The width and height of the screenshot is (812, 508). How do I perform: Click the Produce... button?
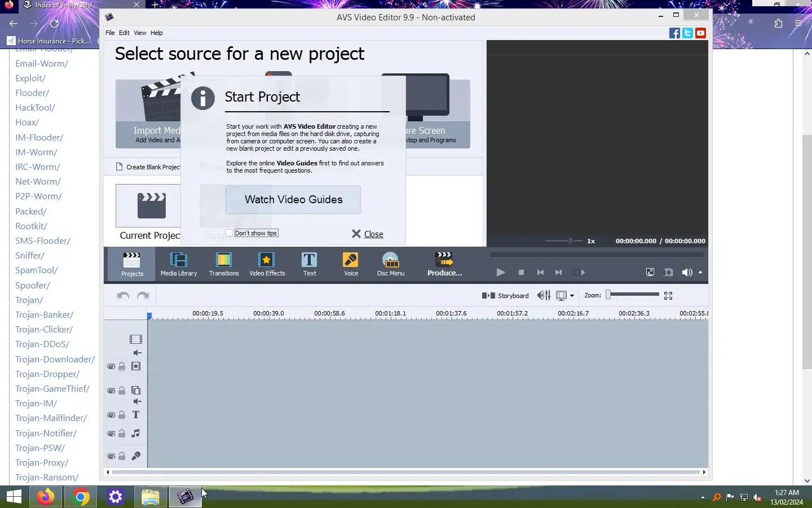coord(444,264)
